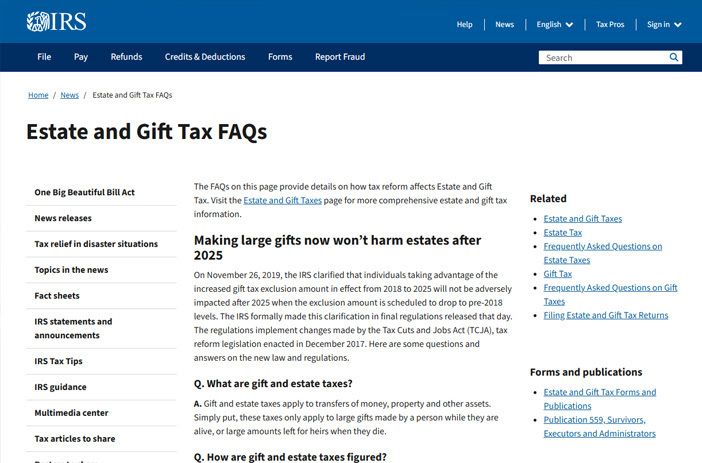702x463 pixels.
Task: Open the Refunds menu
Action: coord(126,57)
